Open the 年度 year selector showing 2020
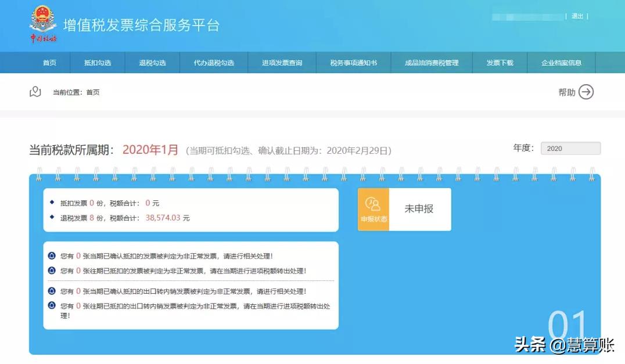The height and width of the screenshot is (364, 625). coord(570,148)
